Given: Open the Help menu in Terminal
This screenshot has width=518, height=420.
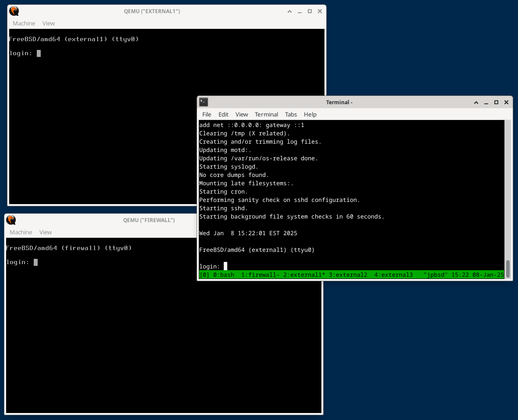Looking at the screenshot, I should click(310, 114).
